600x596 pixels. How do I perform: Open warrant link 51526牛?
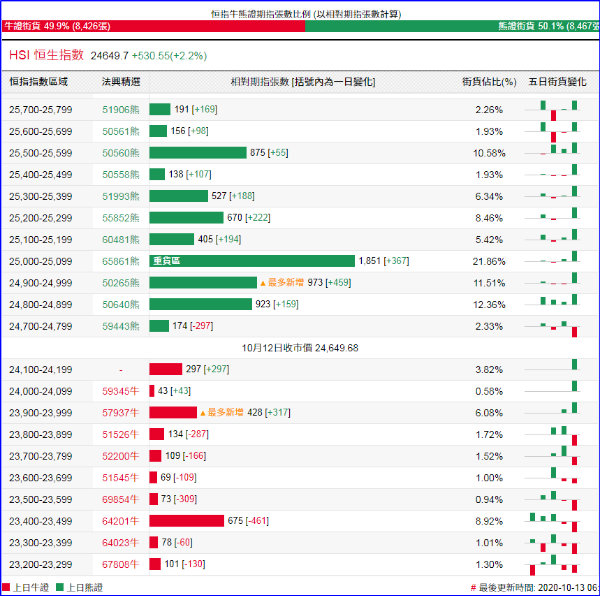120,435
